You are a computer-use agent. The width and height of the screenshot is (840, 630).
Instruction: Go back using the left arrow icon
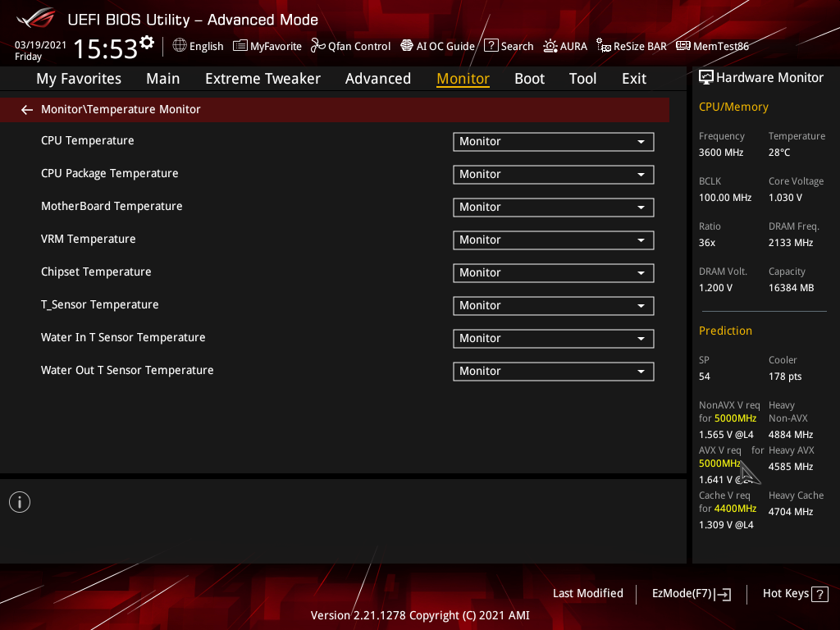[x=27, y=110]
